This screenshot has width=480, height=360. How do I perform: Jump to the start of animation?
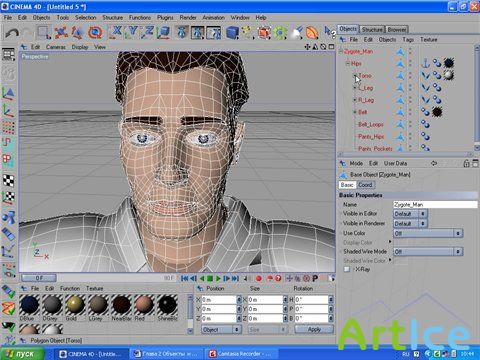point(185,278)
